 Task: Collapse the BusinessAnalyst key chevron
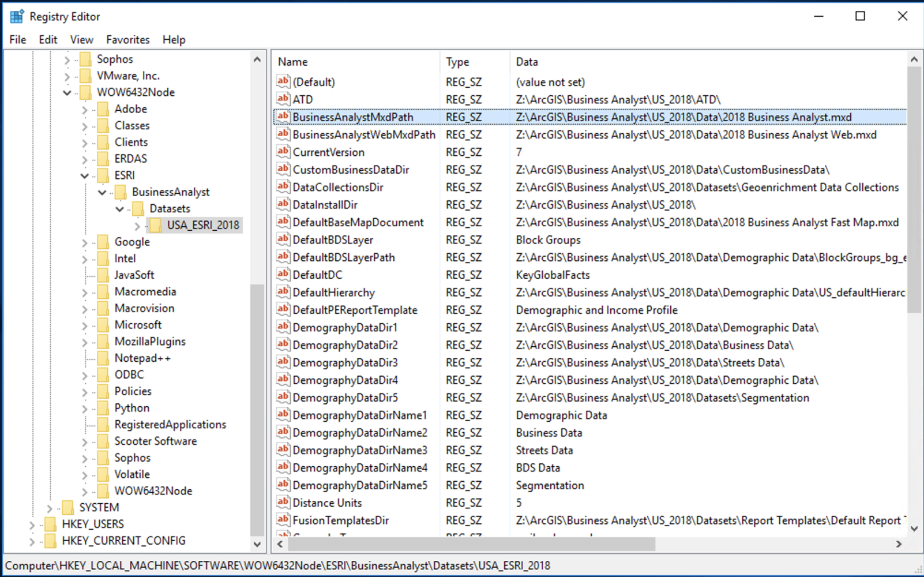point(102,192)
